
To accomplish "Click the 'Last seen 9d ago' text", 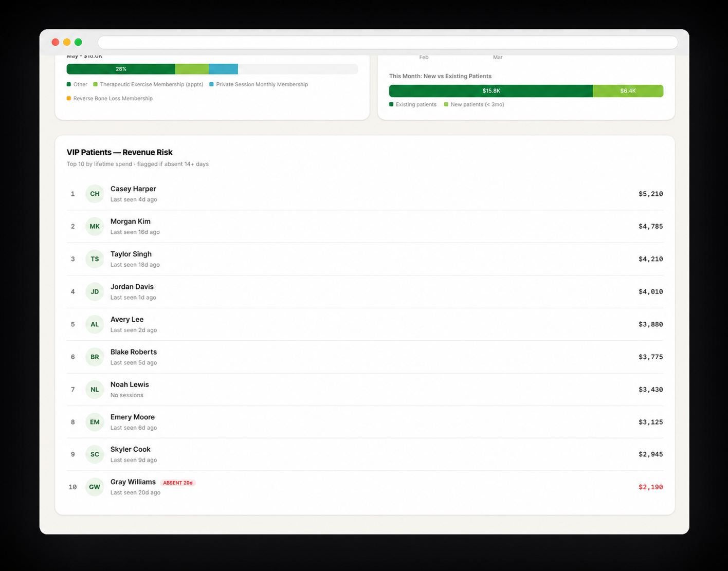I will click(x=134, y=460).
